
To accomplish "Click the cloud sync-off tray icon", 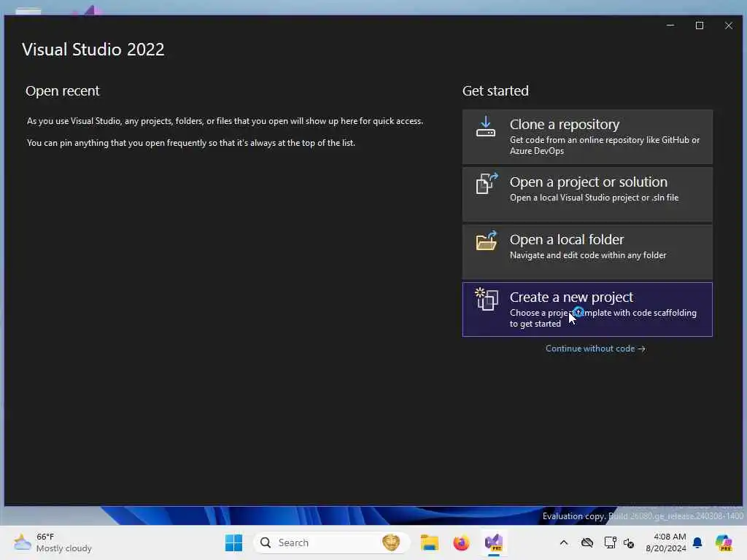I will (587, 542).
